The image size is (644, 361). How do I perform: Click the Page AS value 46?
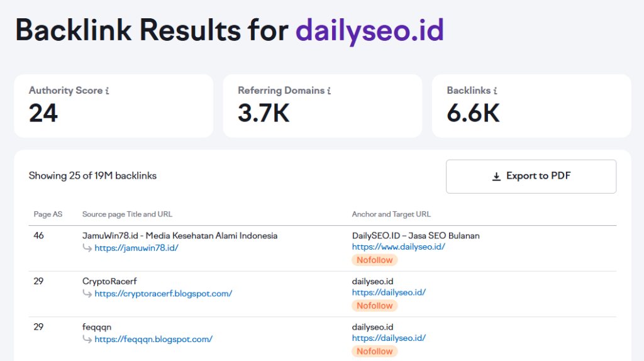click(x=38, y=236)
